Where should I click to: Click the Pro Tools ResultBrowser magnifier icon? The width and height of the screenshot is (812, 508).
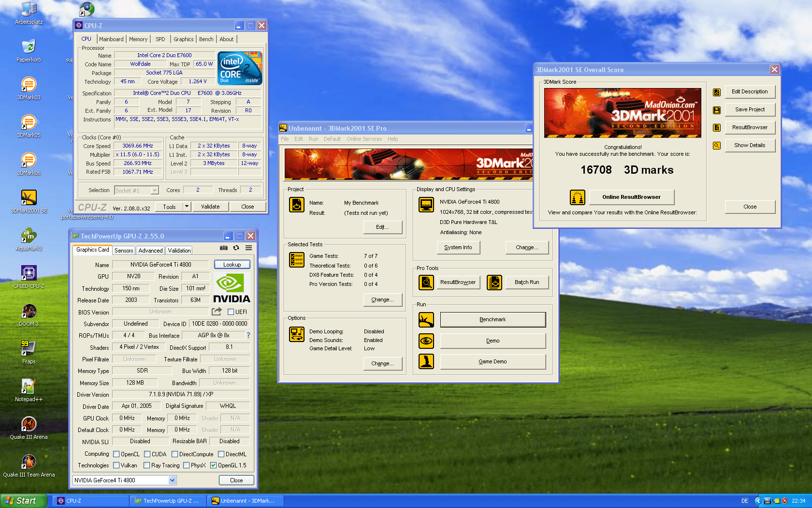[426, 282]
